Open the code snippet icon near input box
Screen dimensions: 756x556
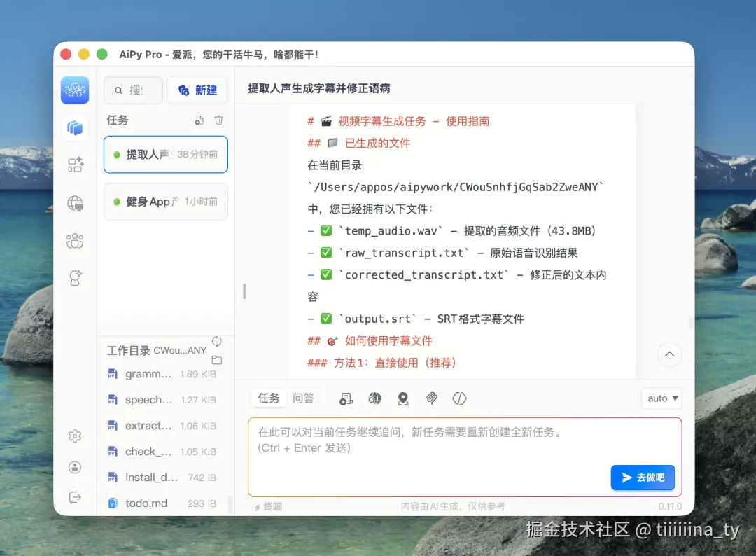[459, 398]
